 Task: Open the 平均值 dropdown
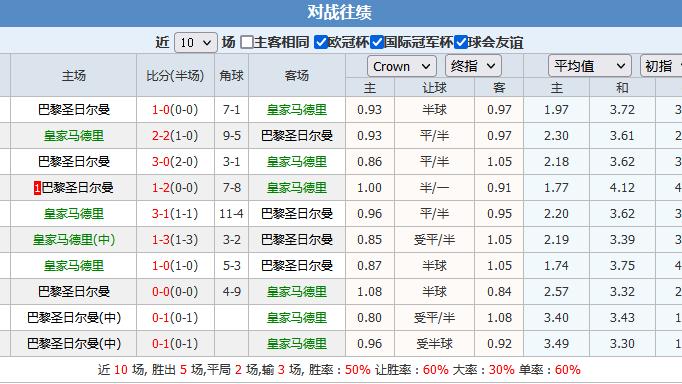590,66
